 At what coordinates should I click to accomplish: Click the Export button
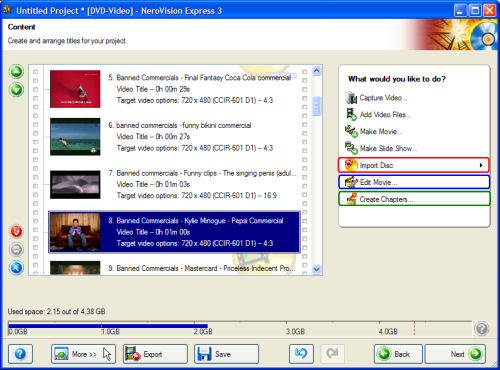click(x=155, y=354)
